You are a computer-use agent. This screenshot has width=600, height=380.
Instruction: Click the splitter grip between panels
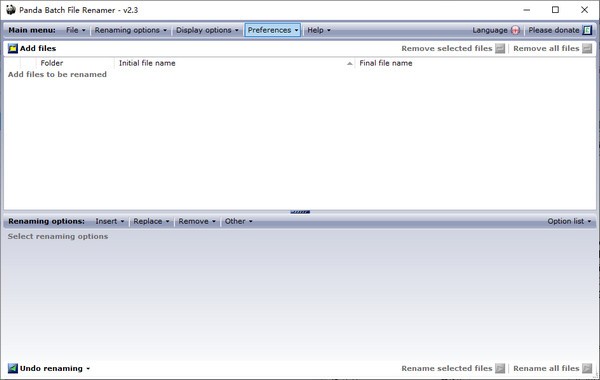pyautogui.click(x=300, y=212)
